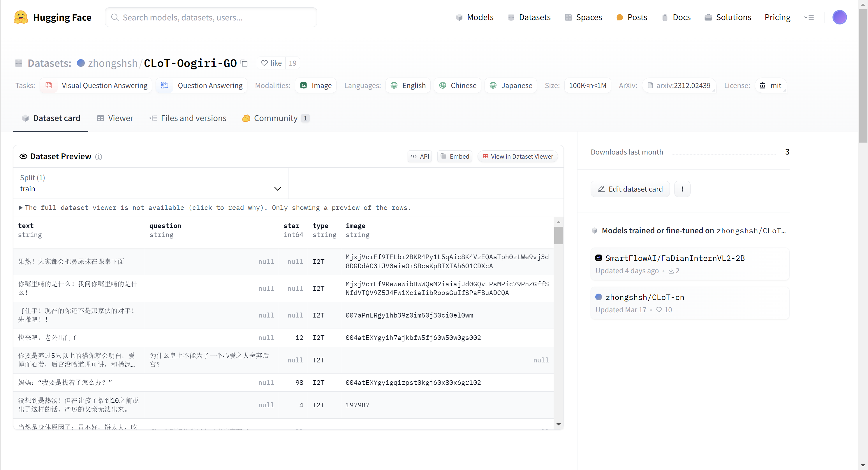Focus the search models, datasets, users field
This screenshot has width=868, height=470.
pos(211,17)
